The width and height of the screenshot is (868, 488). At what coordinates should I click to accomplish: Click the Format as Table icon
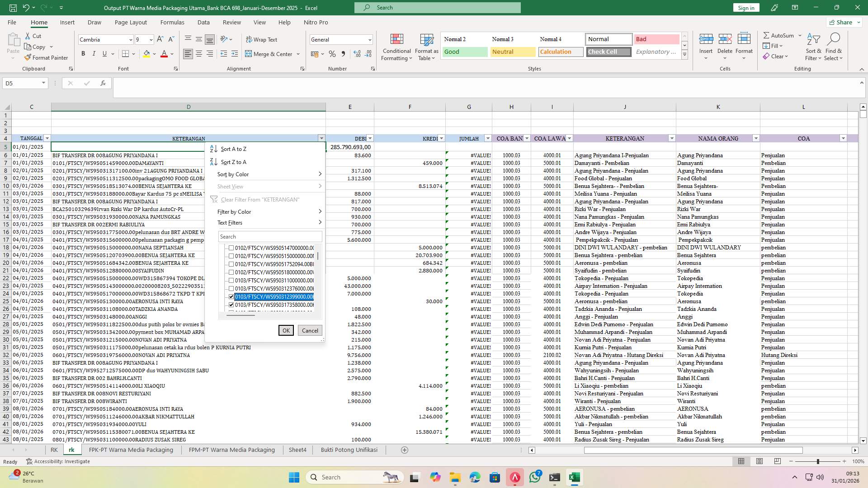point(425,47)
